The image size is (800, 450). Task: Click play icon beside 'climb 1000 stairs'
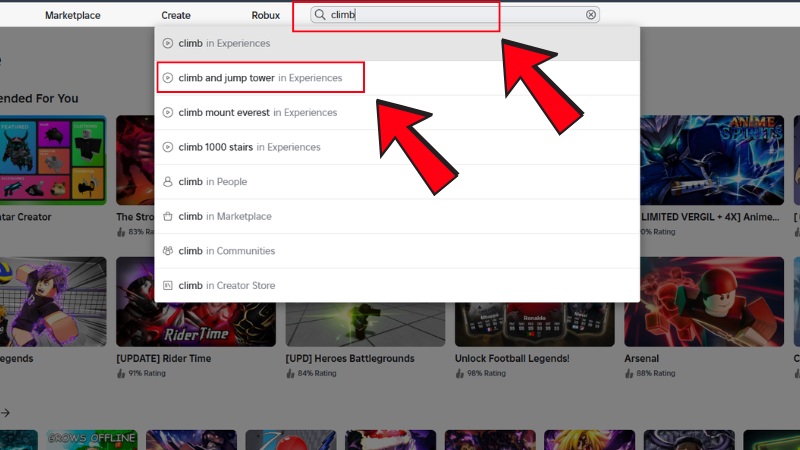click(x=168, y=147)
